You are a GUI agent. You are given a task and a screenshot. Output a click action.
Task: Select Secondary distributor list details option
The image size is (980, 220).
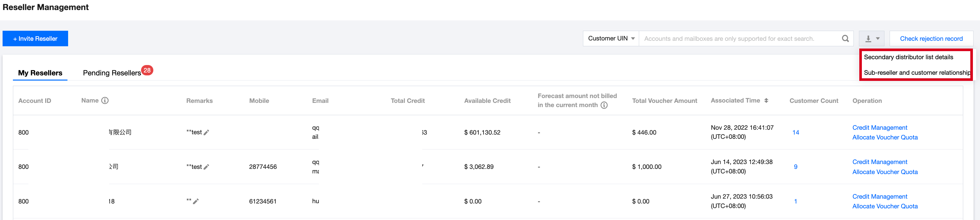pos(908,57)
